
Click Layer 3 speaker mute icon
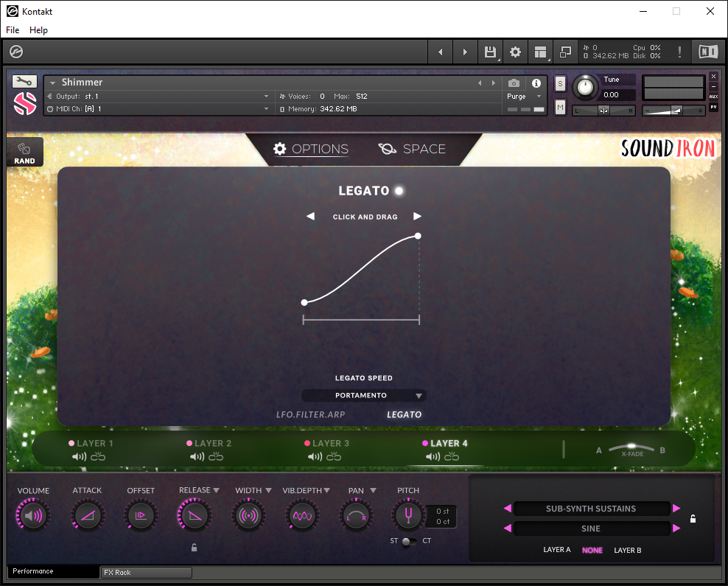point(315,456)
